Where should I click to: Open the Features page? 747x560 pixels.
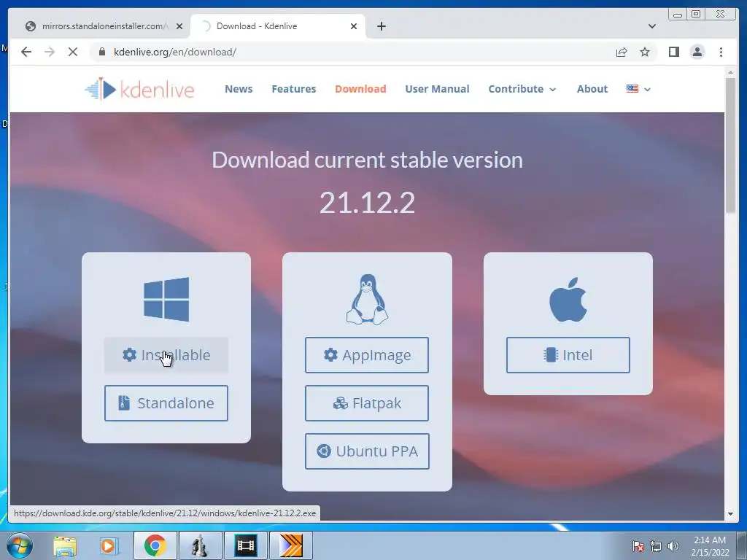(x=293, y=89)
